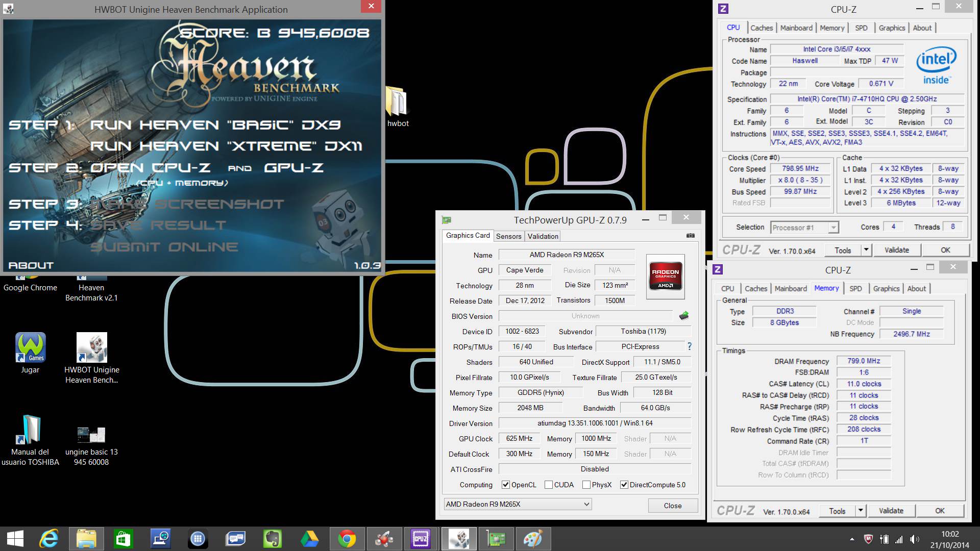
Task: Open Google Drive from taskbar
Action: pyautogui.click(x=309, y=539)
